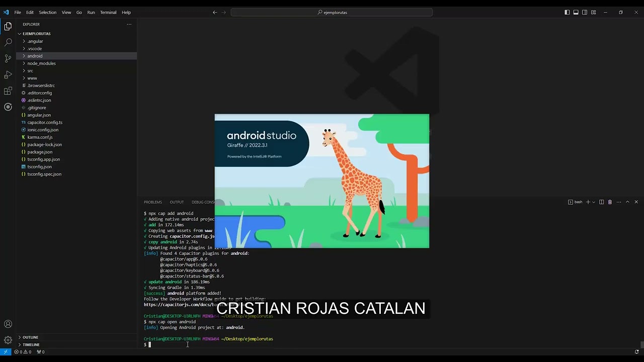Toggle the secondary side bar layout icon
The width and height of the screenshot is (644, 362).
585,12
